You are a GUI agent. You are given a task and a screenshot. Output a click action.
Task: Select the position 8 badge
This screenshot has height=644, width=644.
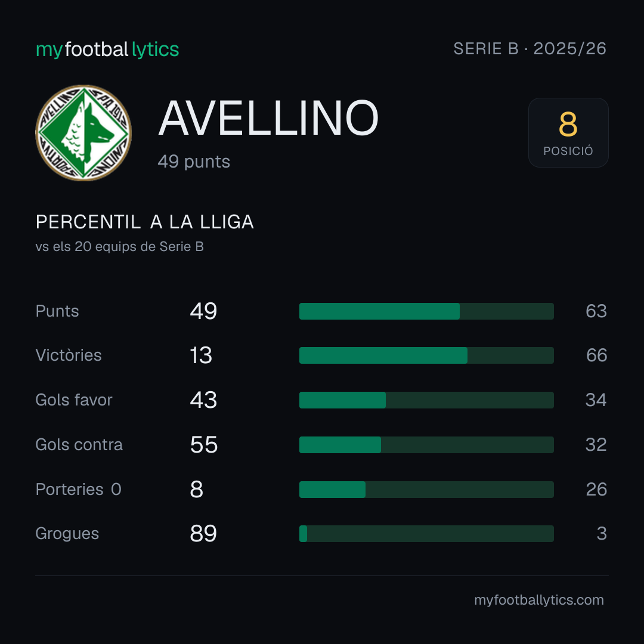coord(568,132)
